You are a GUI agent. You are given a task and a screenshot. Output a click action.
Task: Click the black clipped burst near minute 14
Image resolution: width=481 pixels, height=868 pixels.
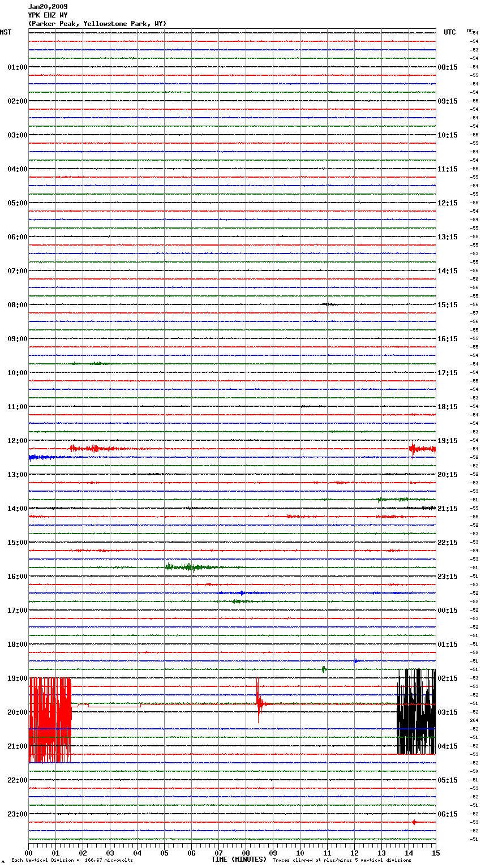click(416, 712)
